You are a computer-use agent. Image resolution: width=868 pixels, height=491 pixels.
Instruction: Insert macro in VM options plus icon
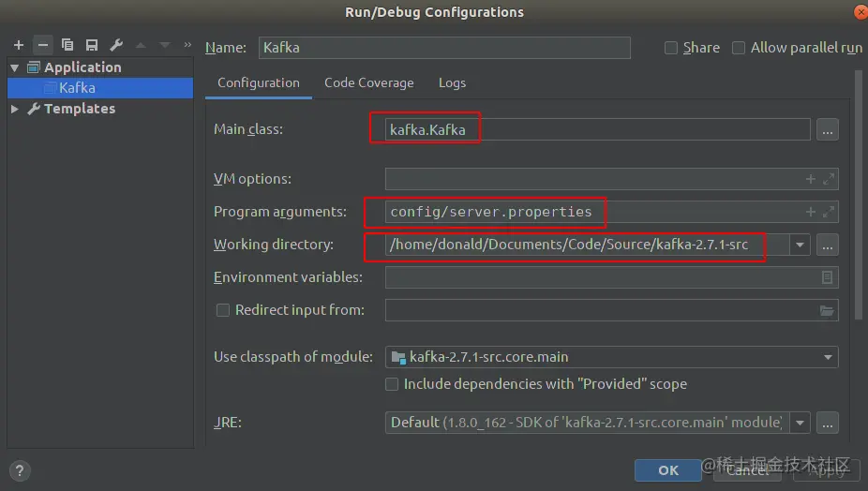click(811, 179)
